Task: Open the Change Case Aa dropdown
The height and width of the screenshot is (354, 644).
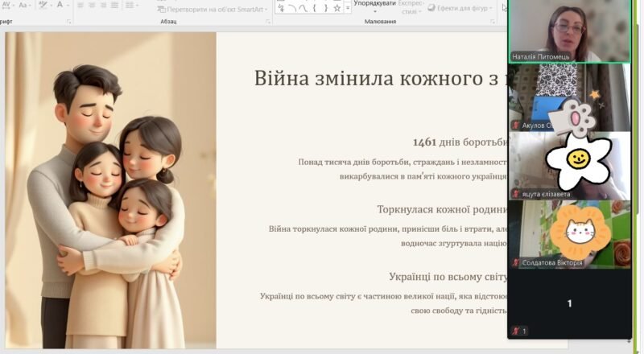Action: (26, 5)
